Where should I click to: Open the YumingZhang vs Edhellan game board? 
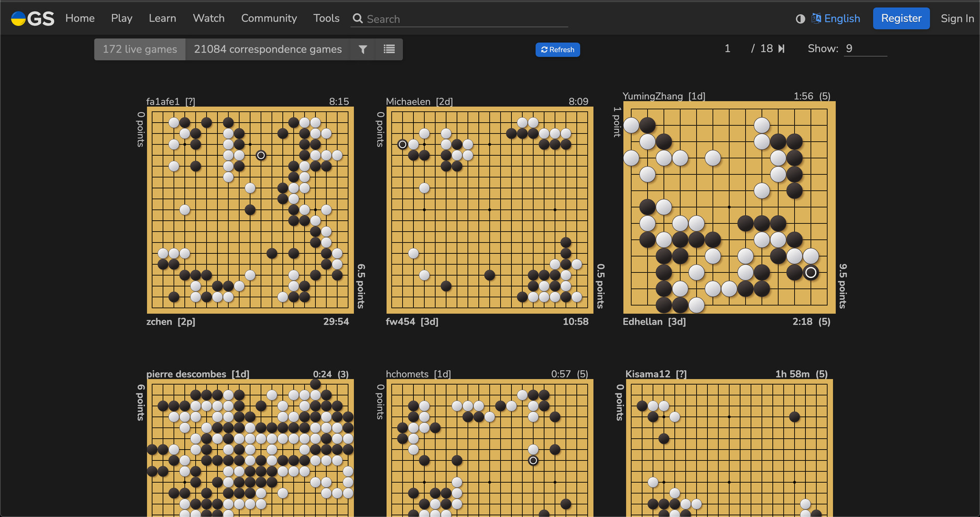coord(729,207)
